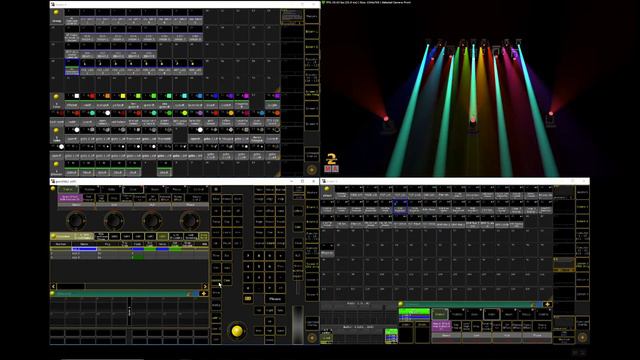Open the Focus preset tab in bottom-left window
Image resolution: width=640 pixels, height=360 pixels.
(x=177, y=189)
